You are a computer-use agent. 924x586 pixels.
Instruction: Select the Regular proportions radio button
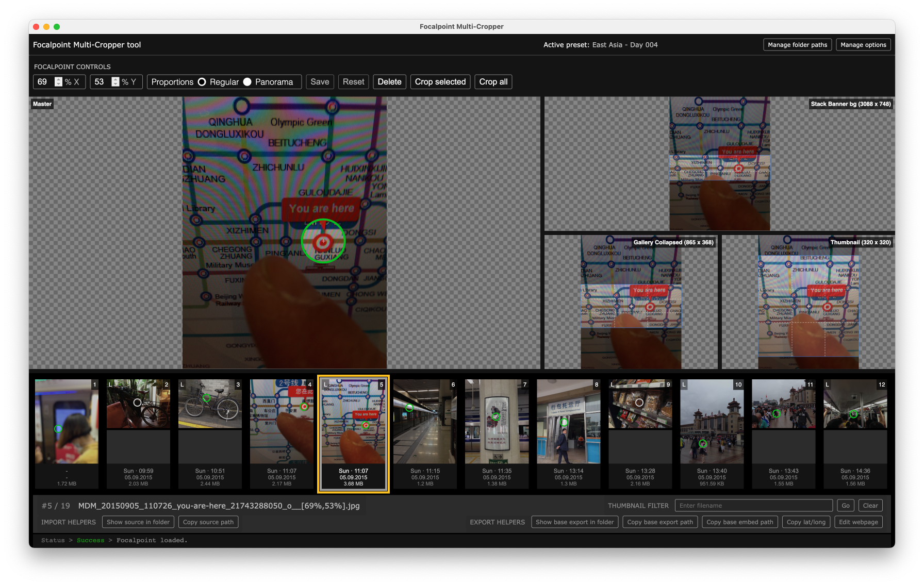tap(202, 82)
